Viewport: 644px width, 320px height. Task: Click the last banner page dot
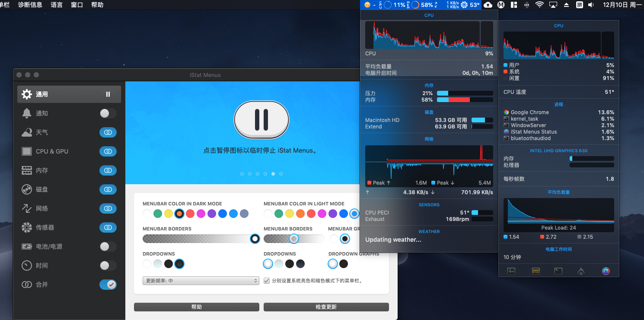tap(281, 174)
